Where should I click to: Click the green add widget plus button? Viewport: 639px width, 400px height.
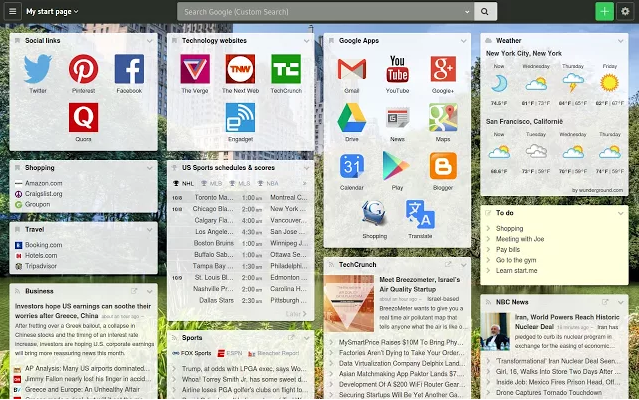pyautogui.click(x=603, y=11)
